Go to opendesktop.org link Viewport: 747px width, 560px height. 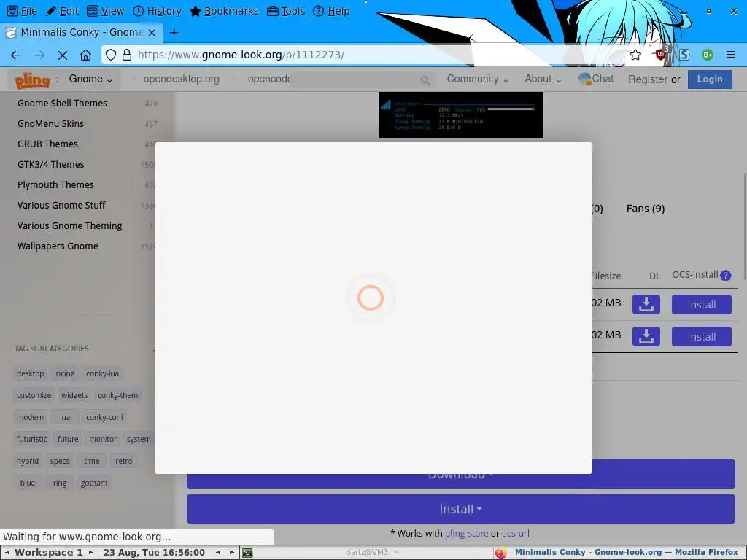point(181,79)
